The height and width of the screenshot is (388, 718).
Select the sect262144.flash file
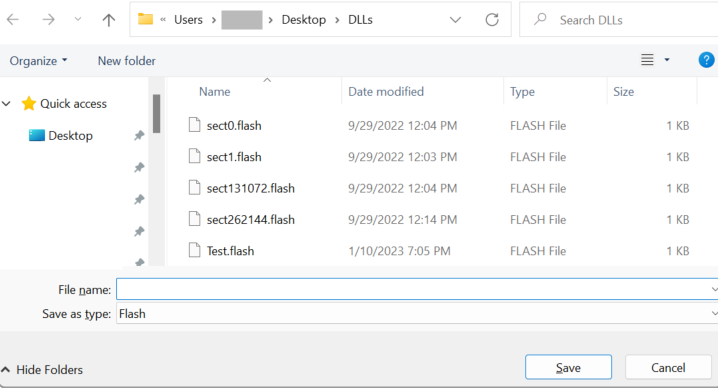250,220
